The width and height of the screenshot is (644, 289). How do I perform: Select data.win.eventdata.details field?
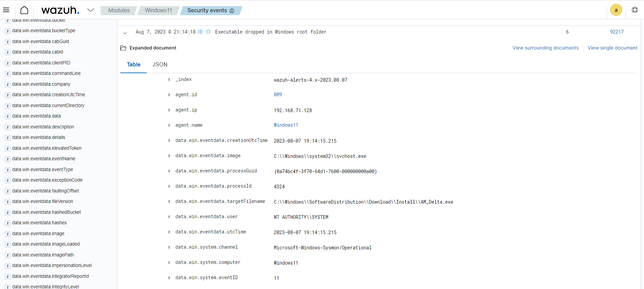coord(39,137)
